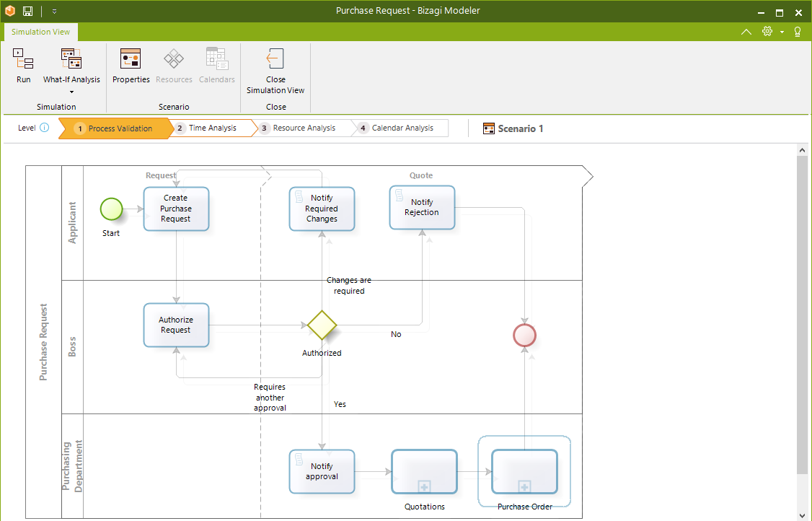Image resolution: width=812 pixels, height=521 pixels.
Task: Expand the What-If Analysis dropdown arrow
Action: pos(71,92)
